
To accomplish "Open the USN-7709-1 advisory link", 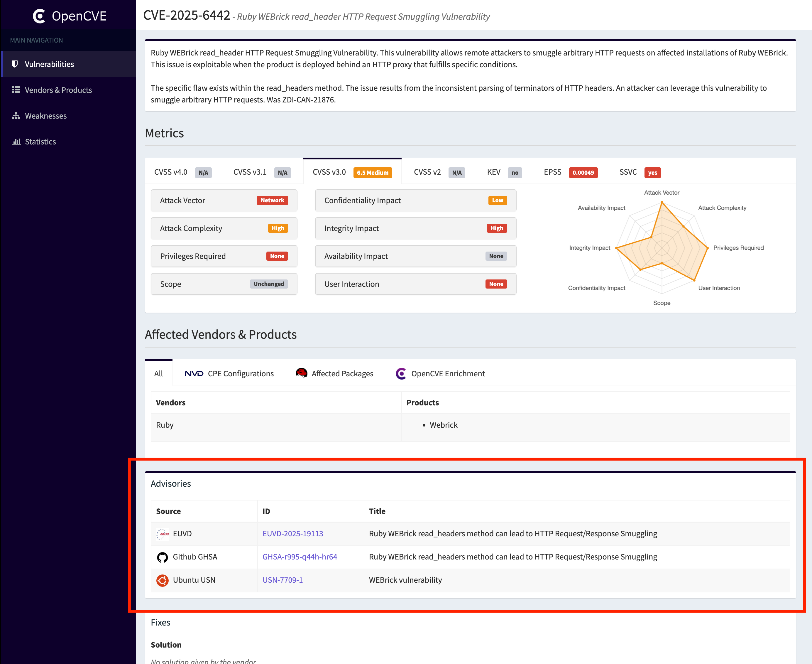I will click(x=282, y=580).
